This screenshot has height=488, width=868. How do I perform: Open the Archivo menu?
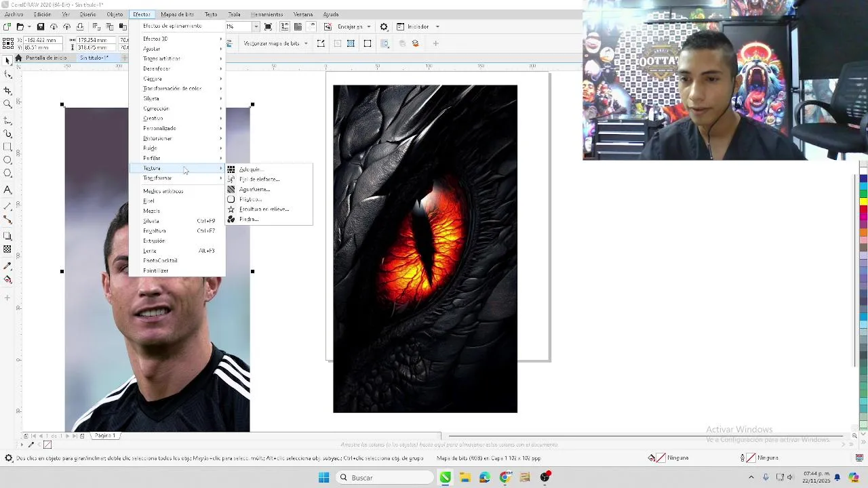14,14
